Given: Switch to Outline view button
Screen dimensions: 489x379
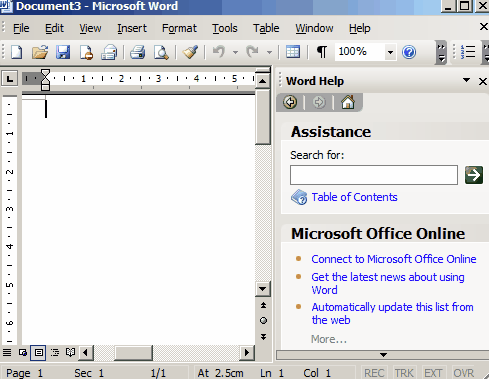Looking at the screenshot, I should pyautogui.click(x=55, y=353).
